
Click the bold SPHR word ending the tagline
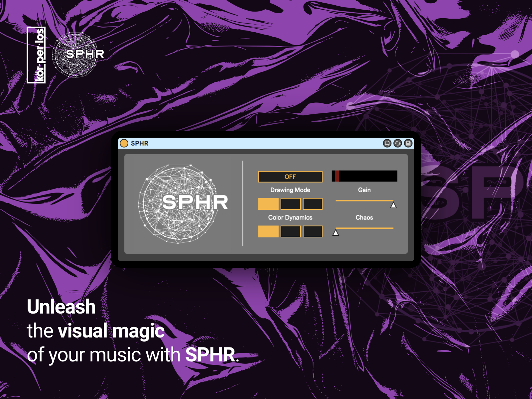coord(210,355)
